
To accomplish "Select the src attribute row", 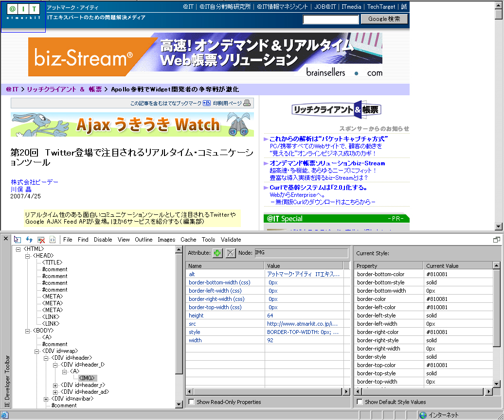I will [265, 324].
